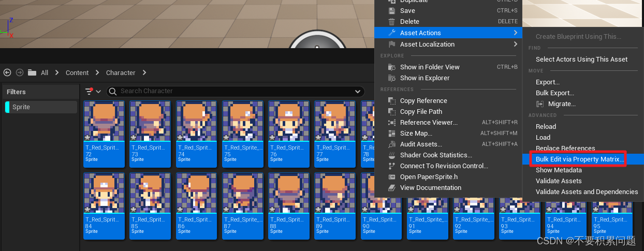Screen dimensions: 644x251
Task: Navigate to Content breadcrumb
Action: 77,72
